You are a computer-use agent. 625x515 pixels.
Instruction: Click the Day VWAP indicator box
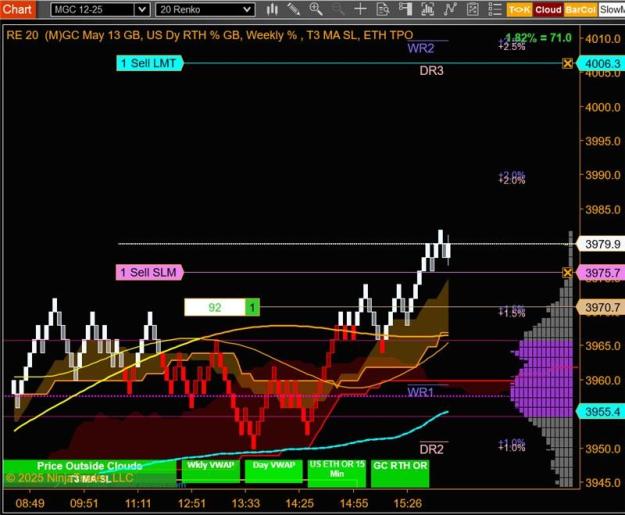(x=274, y=472)
